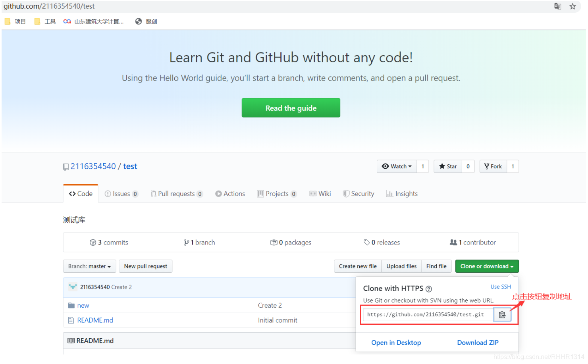This screenshot has height=364, width=588.
Task: View 0 releases
Action: tap(382, 243)
